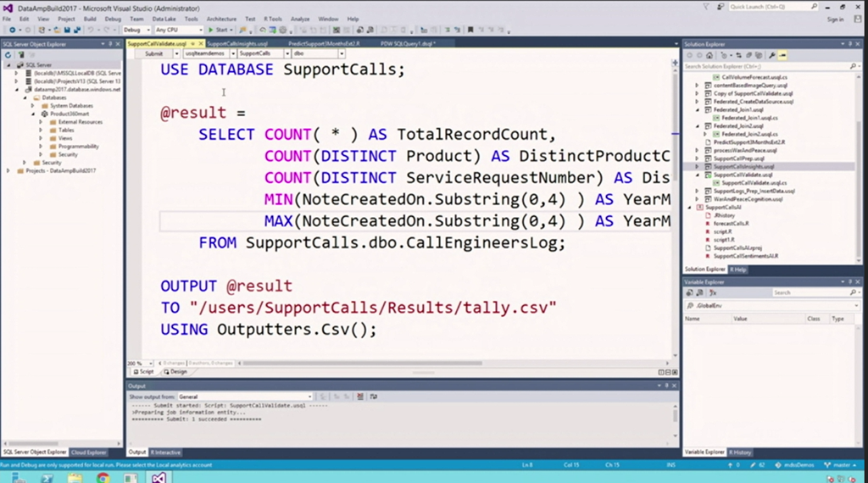
Task: Open the usqlteamdemos account dropdown
Action: [210, 53]
